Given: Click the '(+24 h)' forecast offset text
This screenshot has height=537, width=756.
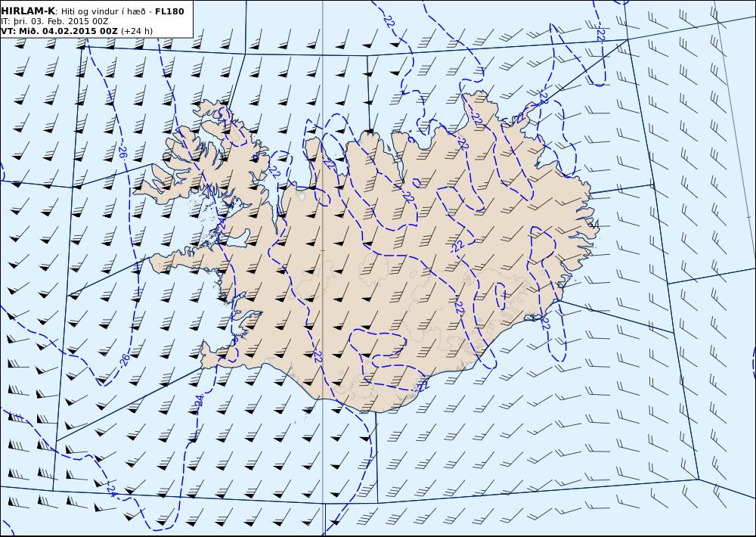Looking at the screenshot, I should [136, 31].
